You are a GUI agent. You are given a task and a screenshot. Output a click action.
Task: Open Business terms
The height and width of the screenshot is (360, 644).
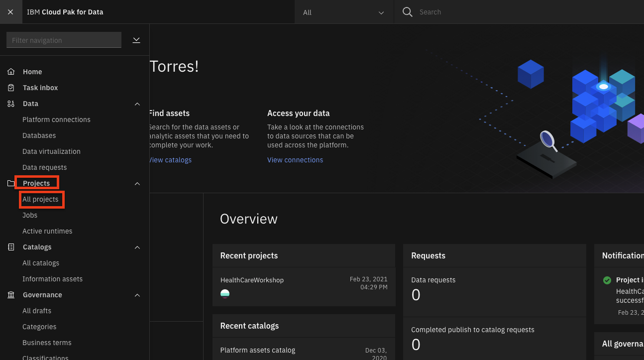[47, 343]
